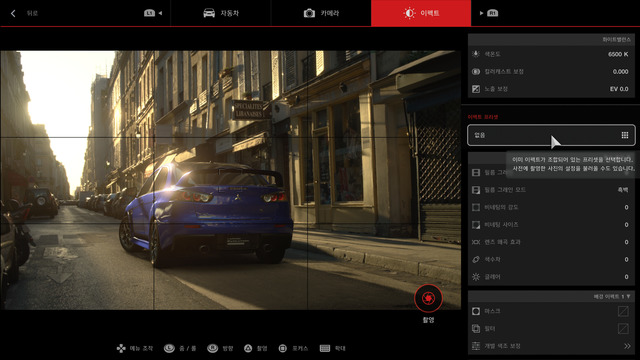Image resolution: width=640 pixels, height=360 pixels.
Task: Click the mask (마스크) circle icon
Action: pyautogui.click(x=476, y=311)
